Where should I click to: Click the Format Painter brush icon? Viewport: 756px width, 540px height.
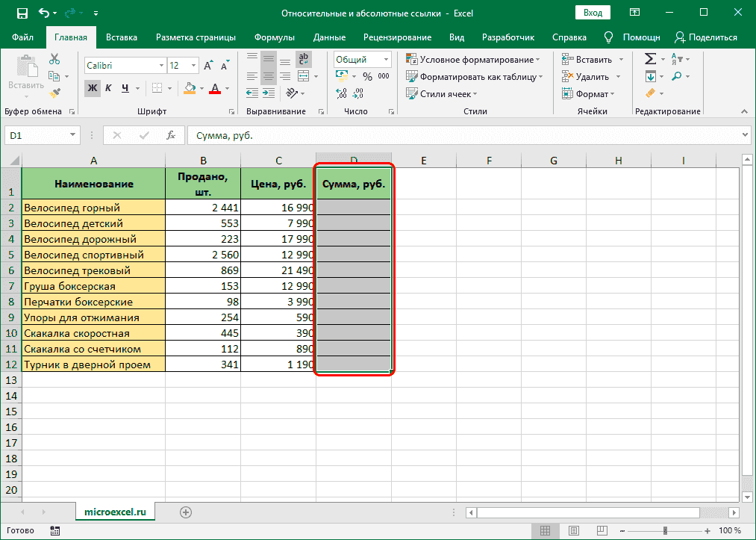[54, 93]
